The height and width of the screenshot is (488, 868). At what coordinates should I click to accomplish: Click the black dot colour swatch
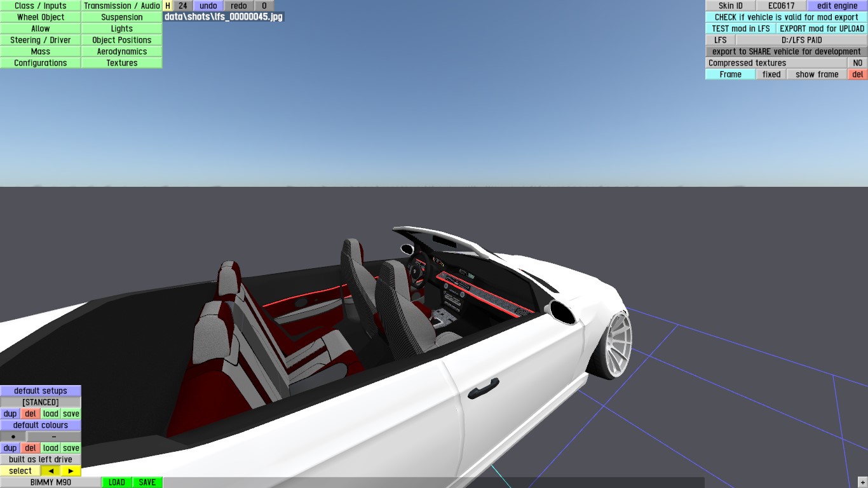point(13,437)
